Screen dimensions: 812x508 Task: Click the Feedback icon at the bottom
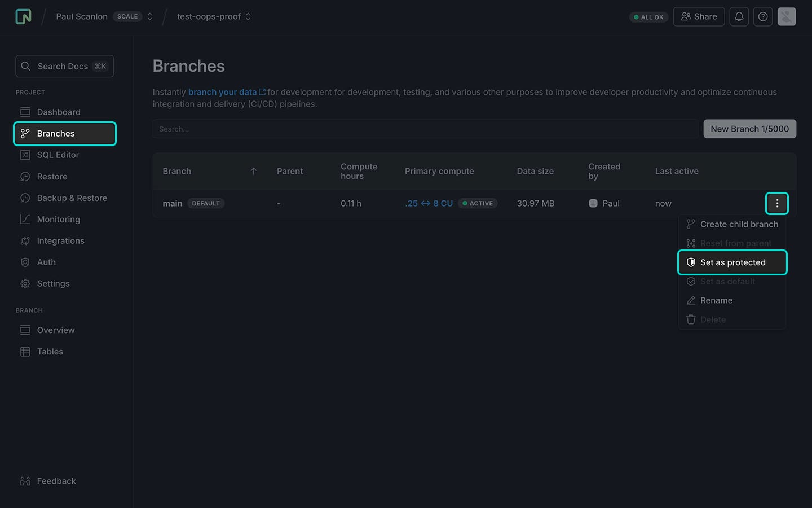pos(25,480)
